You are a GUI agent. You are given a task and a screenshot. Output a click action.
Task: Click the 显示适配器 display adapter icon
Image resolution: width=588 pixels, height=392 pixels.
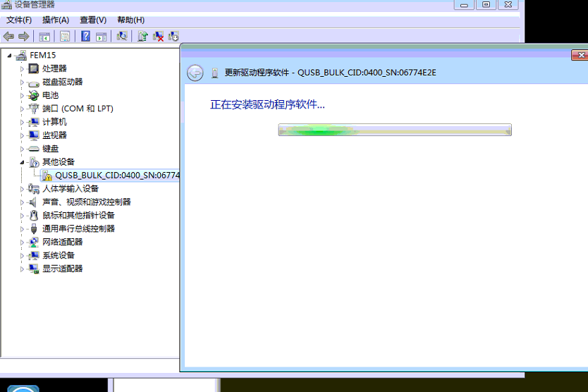(x=34, y=269)
